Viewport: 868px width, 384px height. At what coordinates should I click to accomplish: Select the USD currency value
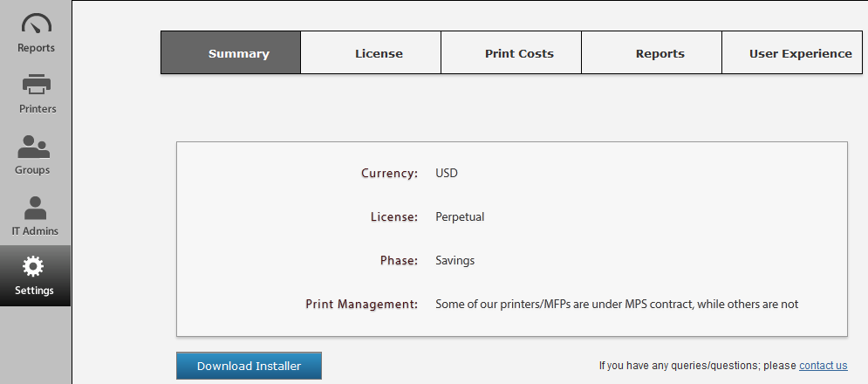tap(446, 173)
